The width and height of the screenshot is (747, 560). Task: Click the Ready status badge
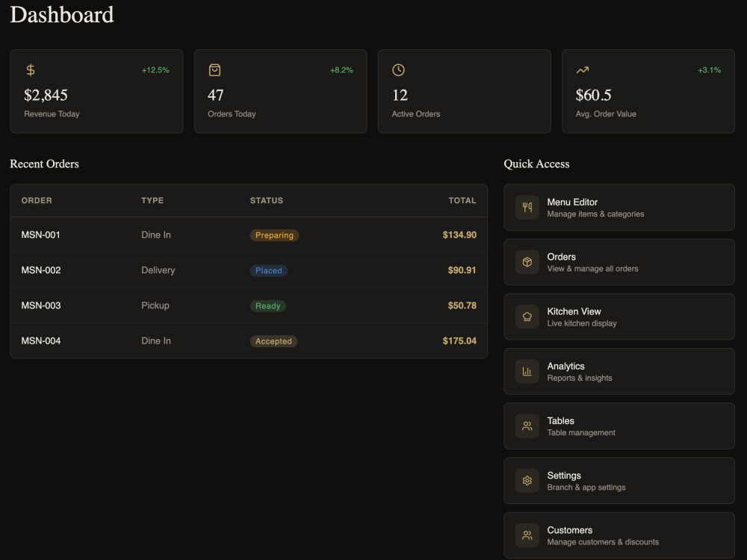click(267, 305)
